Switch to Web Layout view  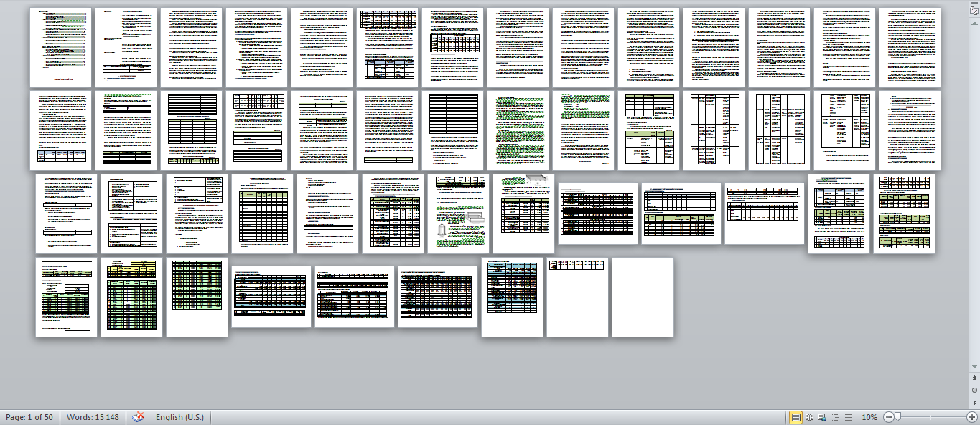pos(823,417)
